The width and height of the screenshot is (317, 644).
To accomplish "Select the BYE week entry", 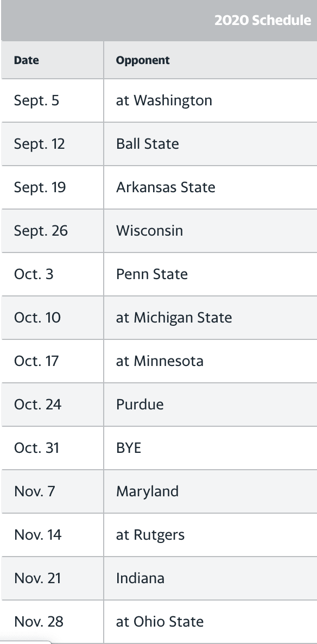I will click(x=129, y=448).
